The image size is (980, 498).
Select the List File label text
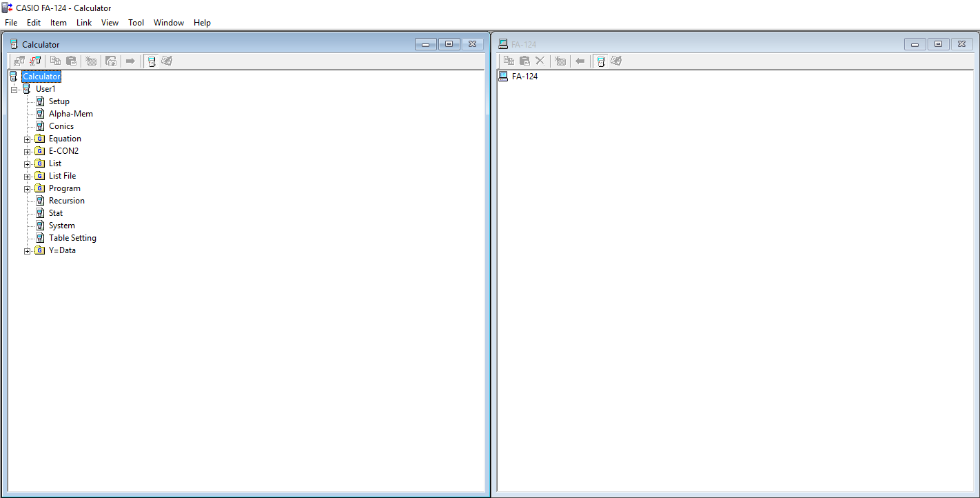pyautogui.click(x=62, y=176)
